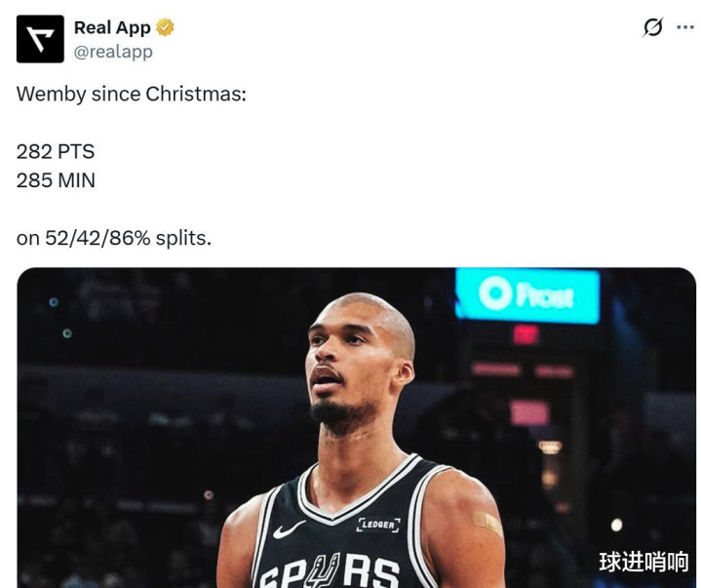Open the attached Spurs player photo
Viewport: 701px width, 588px height.
click(356, 427)
